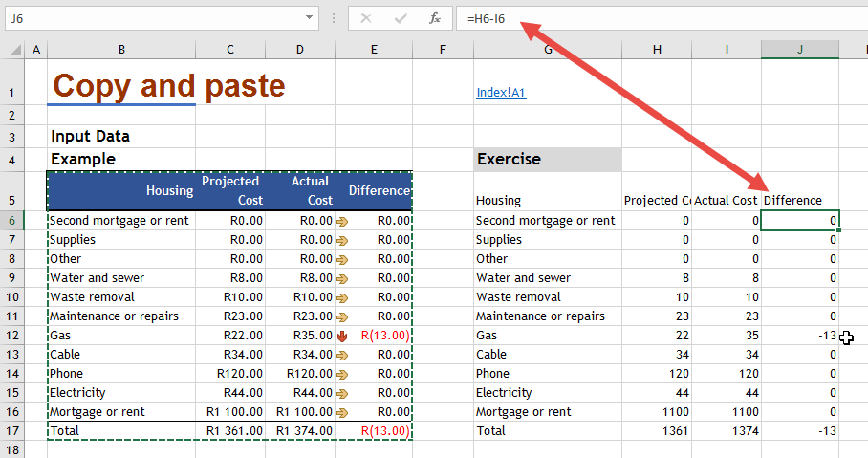
Task: Select column B header
Action: pos(121,50)
